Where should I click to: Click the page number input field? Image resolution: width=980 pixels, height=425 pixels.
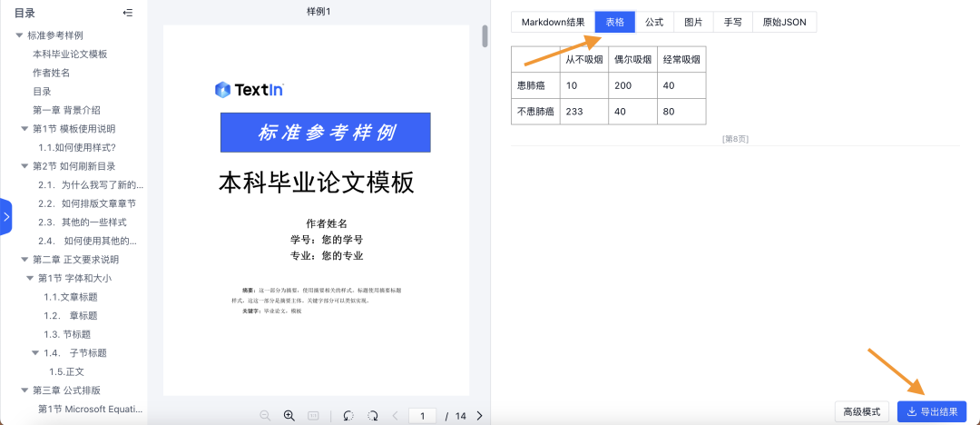click(x=423, y=416)
